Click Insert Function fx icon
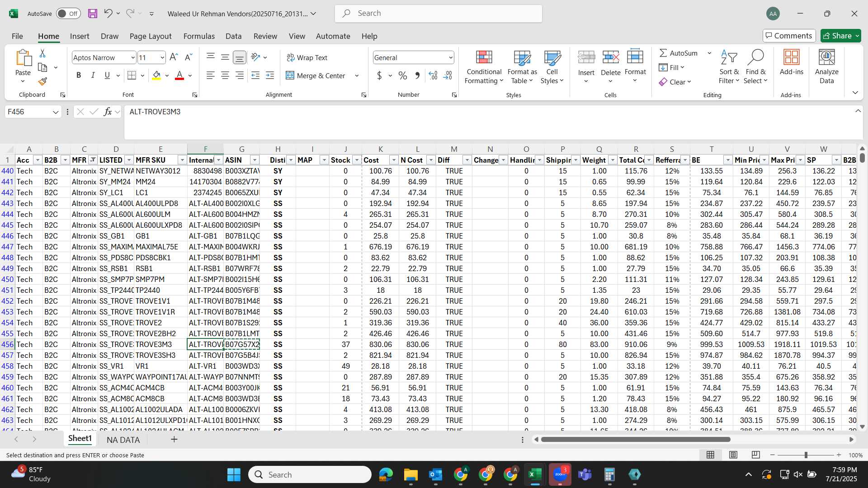Image resolution: width=868 pixels, height=488 pixels. (108, 112)
